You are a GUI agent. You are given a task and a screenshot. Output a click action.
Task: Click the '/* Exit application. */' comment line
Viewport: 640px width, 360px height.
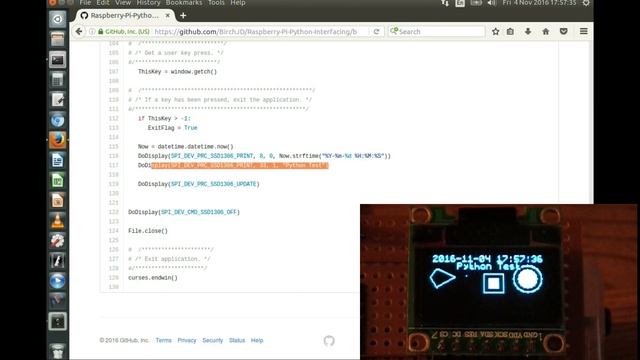pyautogui.click(x=169, y=259)
